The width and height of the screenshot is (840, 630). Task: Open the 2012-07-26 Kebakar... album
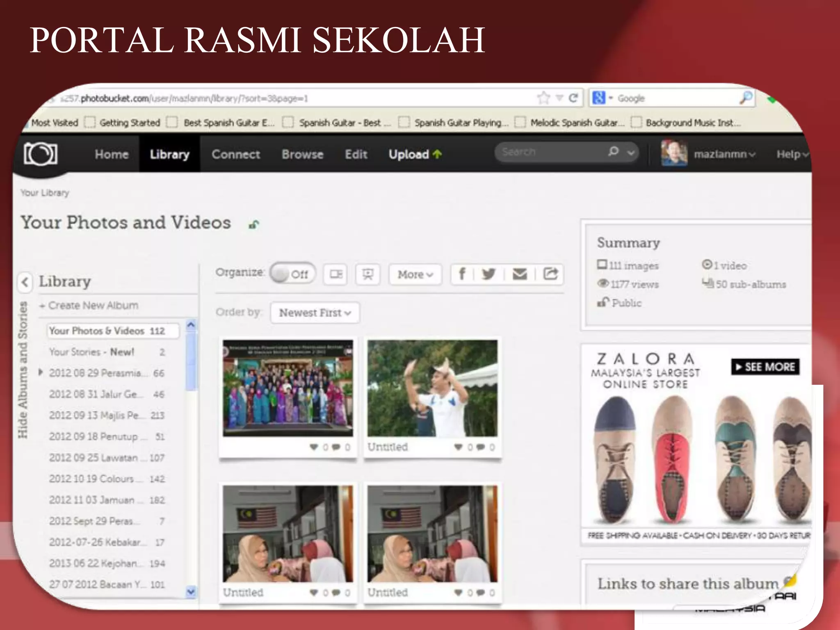pyautogui.click(x=107, y=542)
